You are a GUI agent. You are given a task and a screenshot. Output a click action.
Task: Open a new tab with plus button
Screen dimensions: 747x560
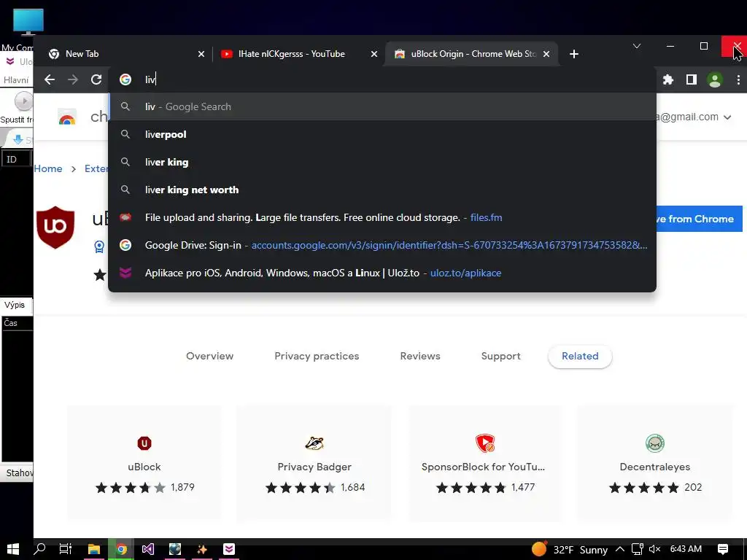point(574,54)
